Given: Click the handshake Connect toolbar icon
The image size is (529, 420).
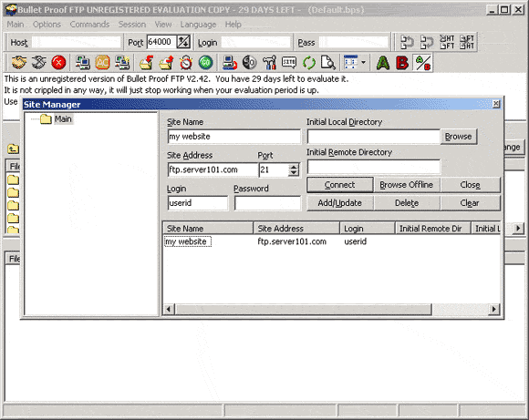Looking at the screenshot, I should coord(19,63).
